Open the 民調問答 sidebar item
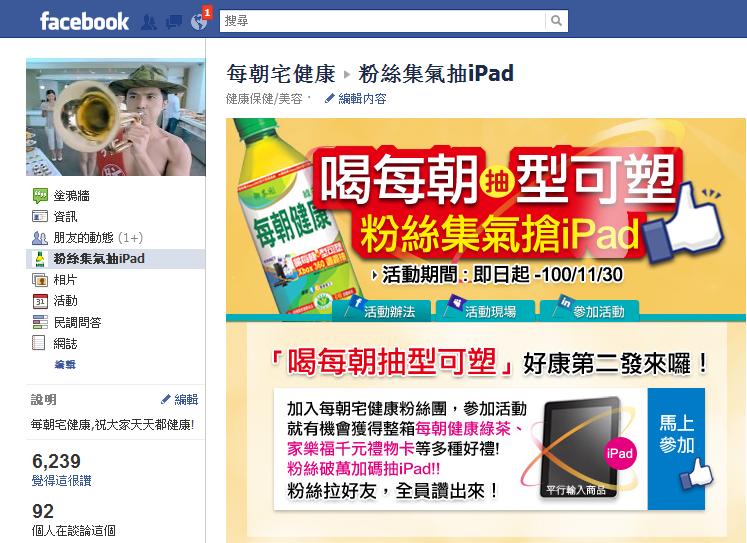747x543 pixels. (x=116, y=322)
